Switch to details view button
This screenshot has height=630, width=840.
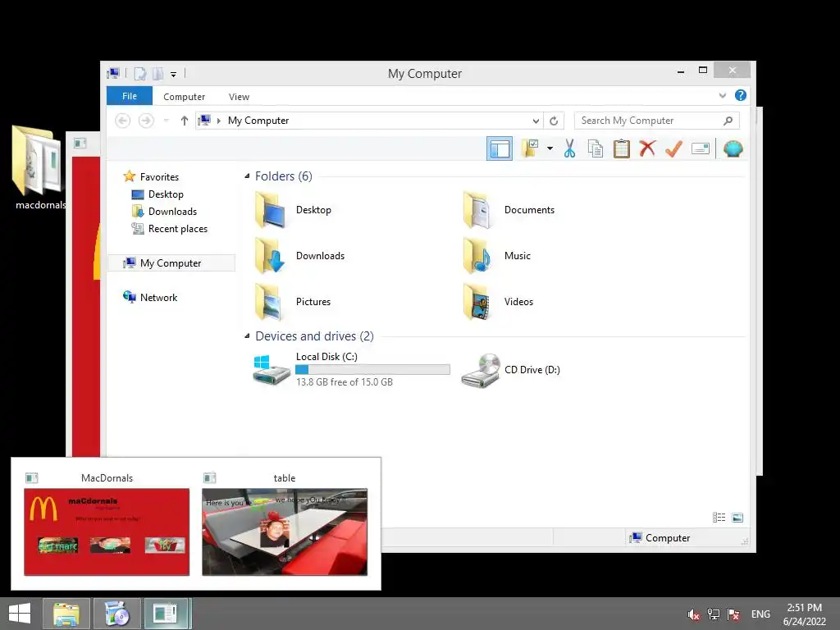coord(719,518)
